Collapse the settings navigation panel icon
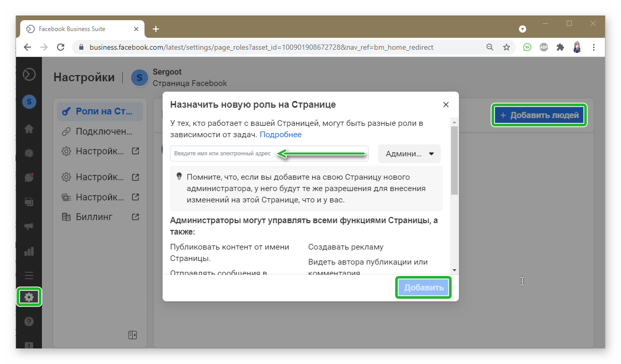Screen dimensions: 621x364 (133, 335)
